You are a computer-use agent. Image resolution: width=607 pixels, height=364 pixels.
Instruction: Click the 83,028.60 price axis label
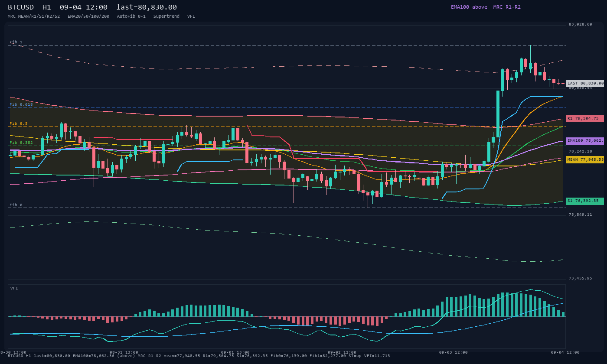(x=580, y=24)
